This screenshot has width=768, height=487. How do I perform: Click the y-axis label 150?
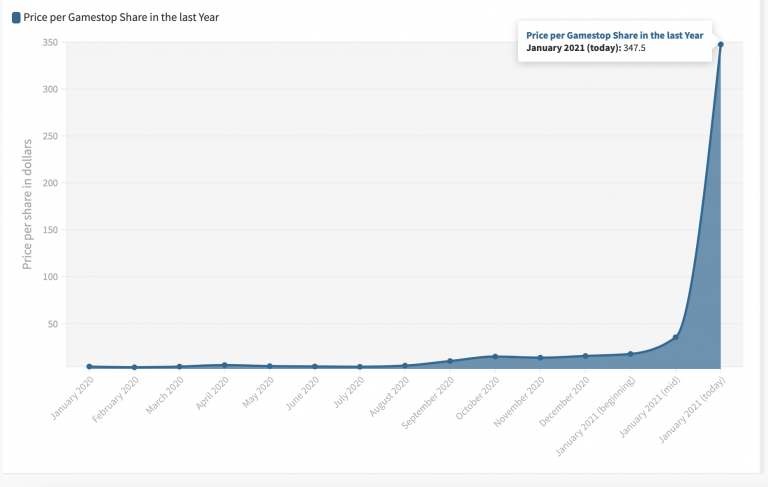pos(50,230)
